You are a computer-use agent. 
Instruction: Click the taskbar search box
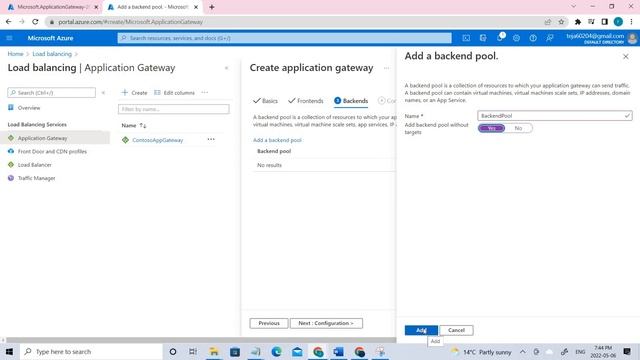pos(91,351)
